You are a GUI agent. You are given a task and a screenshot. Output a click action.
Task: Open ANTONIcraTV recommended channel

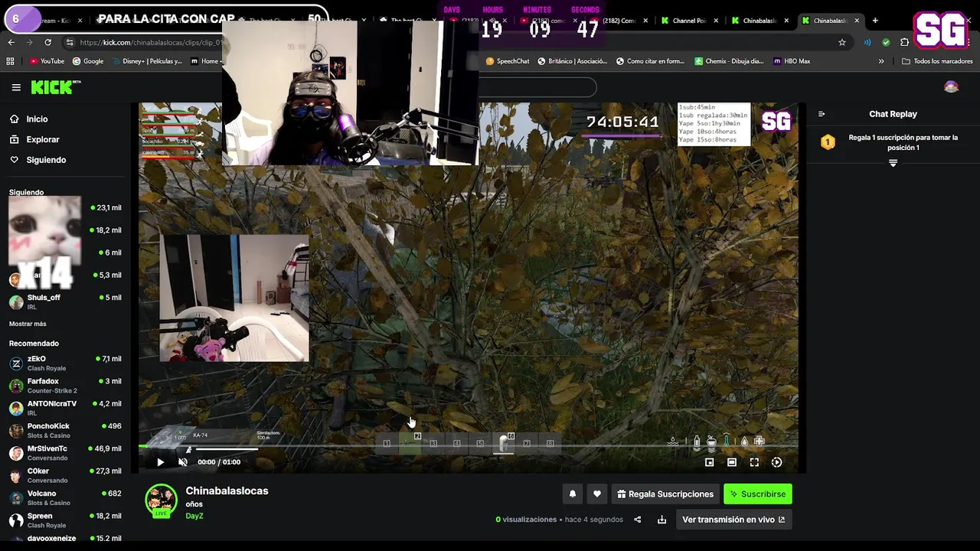click(x=65, y=408)
